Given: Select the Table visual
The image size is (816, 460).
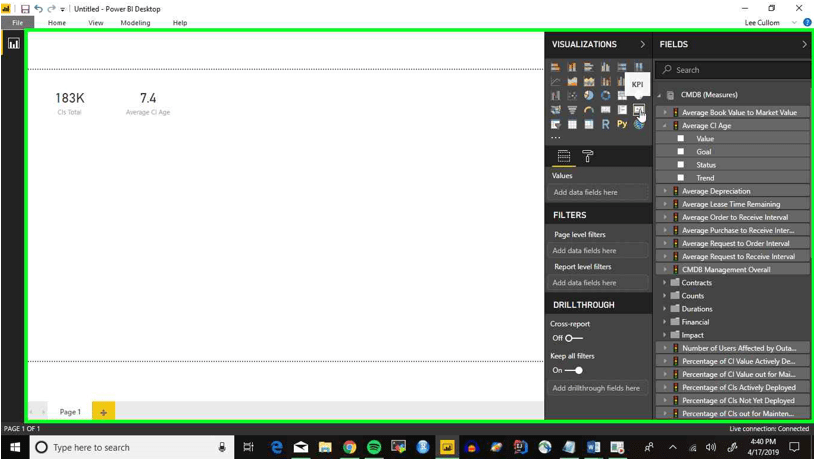Looking at the screenshot, I should [x=572, y=124].
